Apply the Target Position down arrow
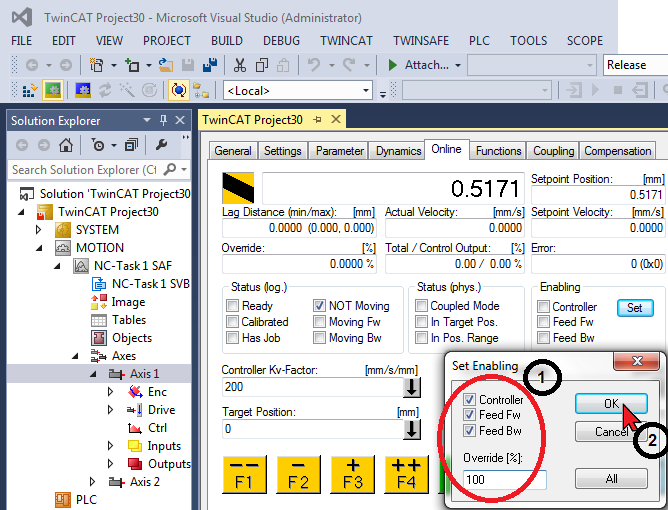Screen dimensions: 668x510 (412, 429)
